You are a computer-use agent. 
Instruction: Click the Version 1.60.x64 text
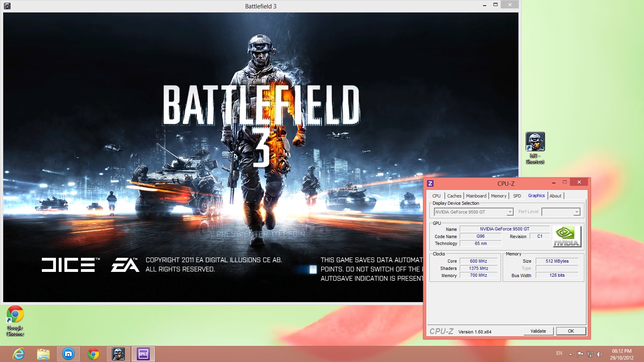tap(475, 332)
